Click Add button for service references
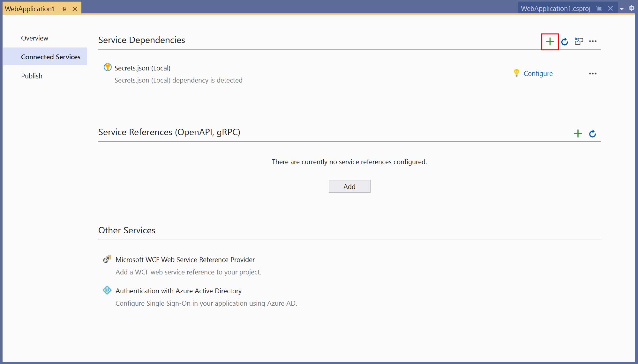The image size is (638, 364). click(349, 186)
